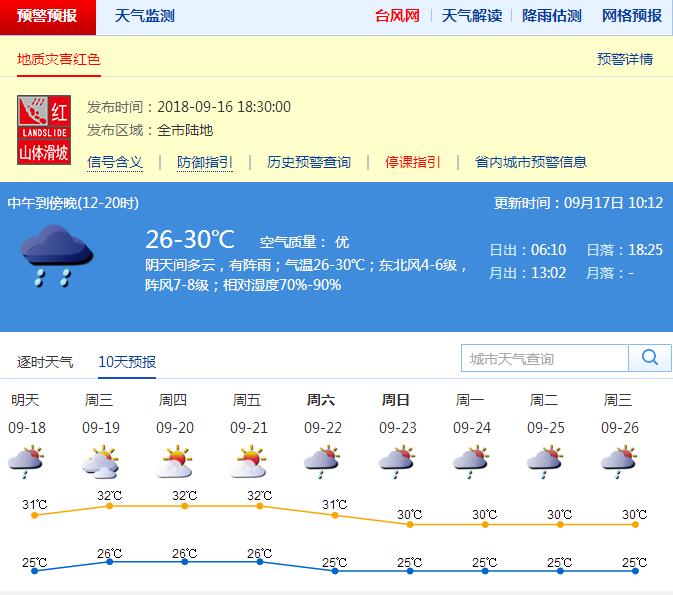Click the 32℃ point for 09-20
Image resolution: width=673 pixels, height=595 pixels.
coord(184,506)
